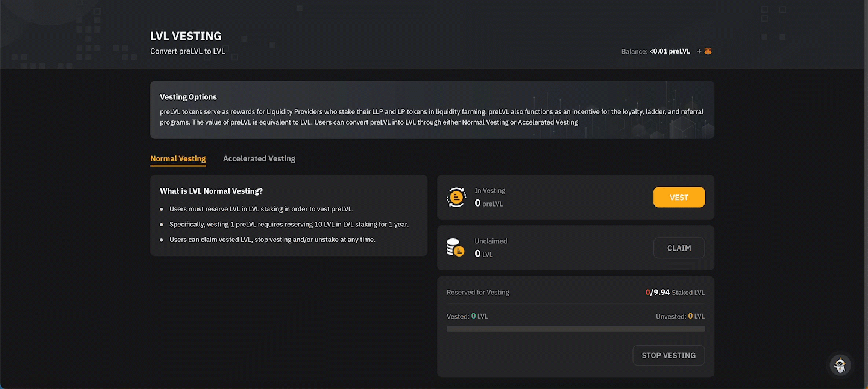
Task: Click the plus icon beside the balance
Action: pyautogui.click(x=699, y=51)
